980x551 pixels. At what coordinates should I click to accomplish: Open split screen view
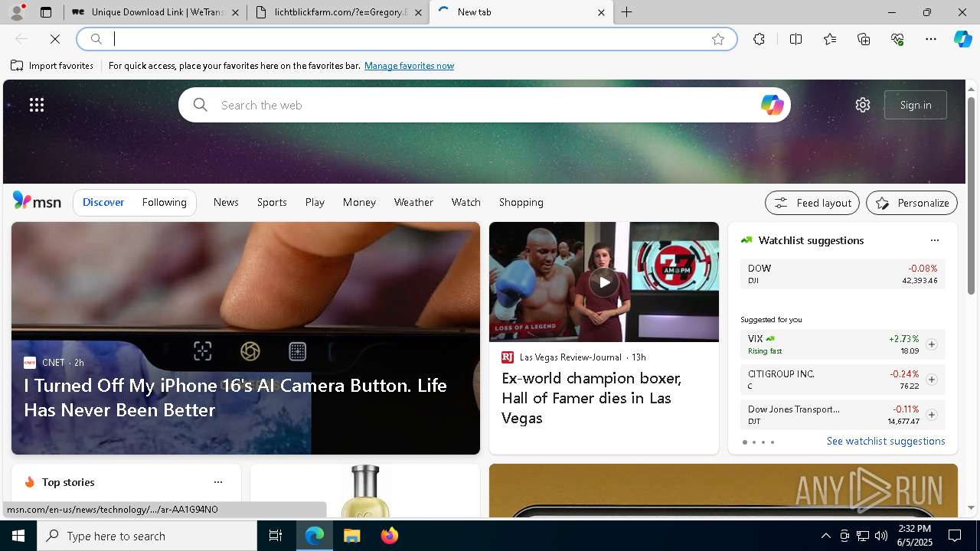795,39
